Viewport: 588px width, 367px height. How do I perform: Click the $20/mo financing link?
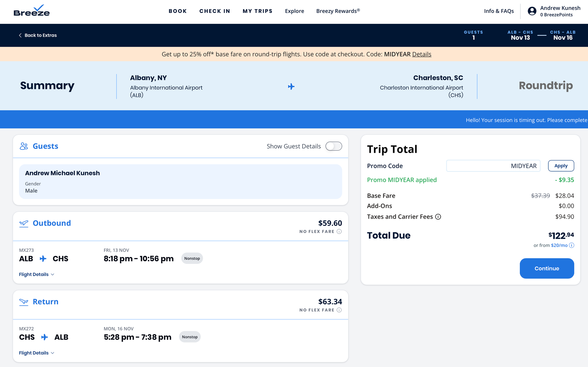click(559, 245)
